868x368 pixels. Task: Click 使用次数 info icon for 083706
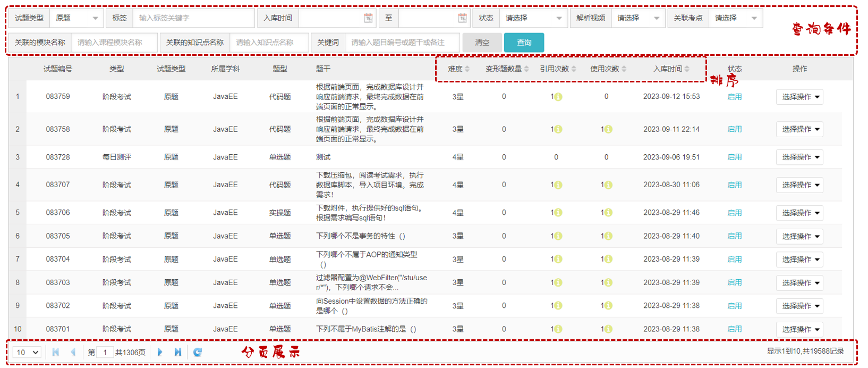608,213
